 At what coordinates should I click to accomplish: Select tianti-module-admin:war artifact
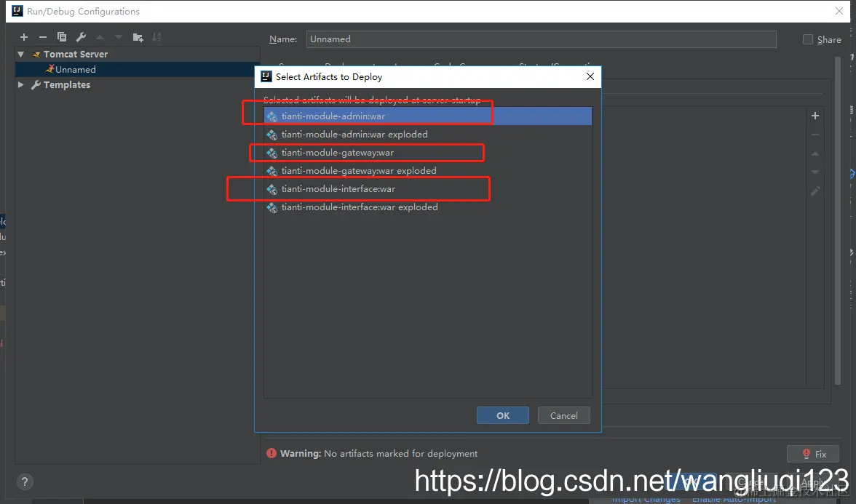(x=427, y=116)
